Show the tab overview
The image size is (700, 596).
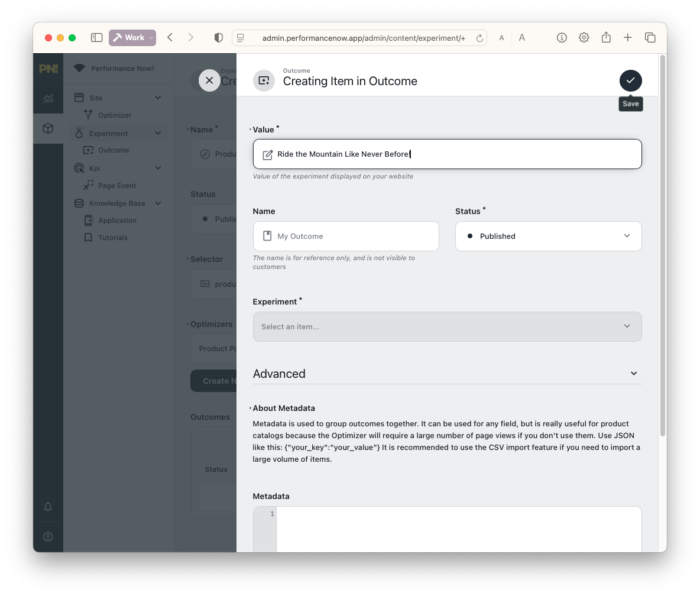point(650,38)
